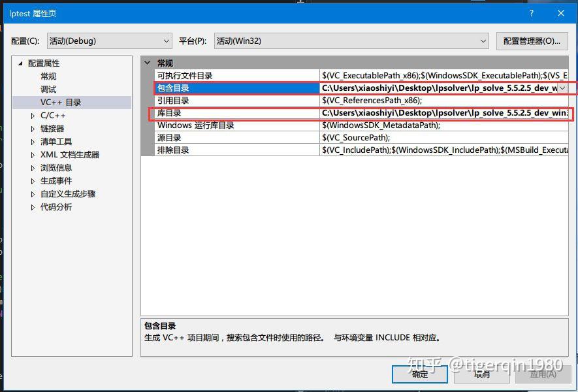Expand the 链接器 tree node
Viewport: 578px width, 392px height.
pos(33,129)
